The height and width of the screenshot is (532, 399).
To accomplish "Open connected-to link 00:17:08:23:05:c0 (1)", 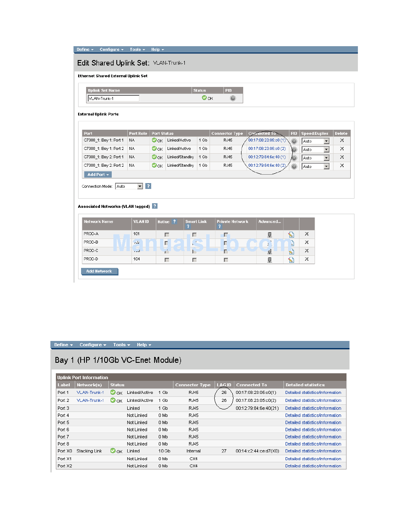I will tap(267, 140).
